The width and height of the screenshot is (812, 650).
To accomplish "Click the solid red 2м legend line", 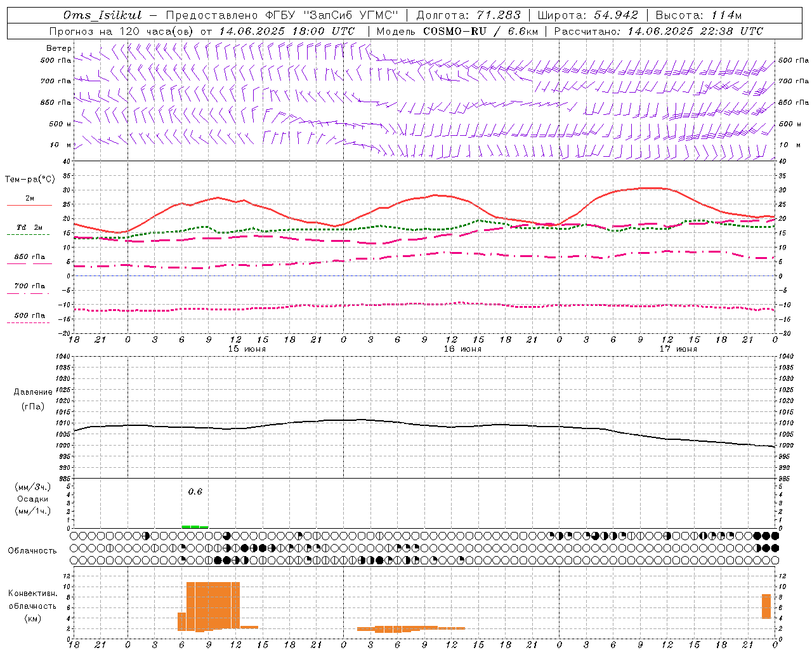I will tap(29, 206).
